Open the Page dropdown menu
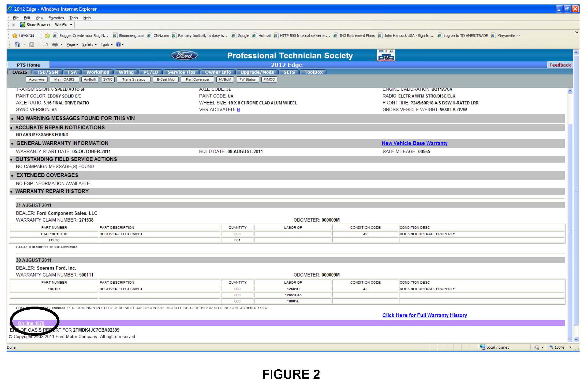The width and height of the screenshot is (588, 386). [72, 44]
